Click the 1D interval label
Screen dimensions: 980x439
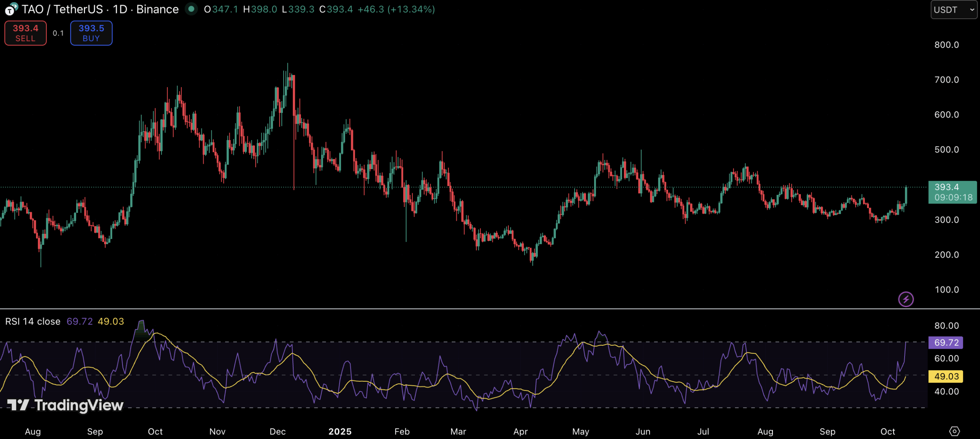point(120,9)
